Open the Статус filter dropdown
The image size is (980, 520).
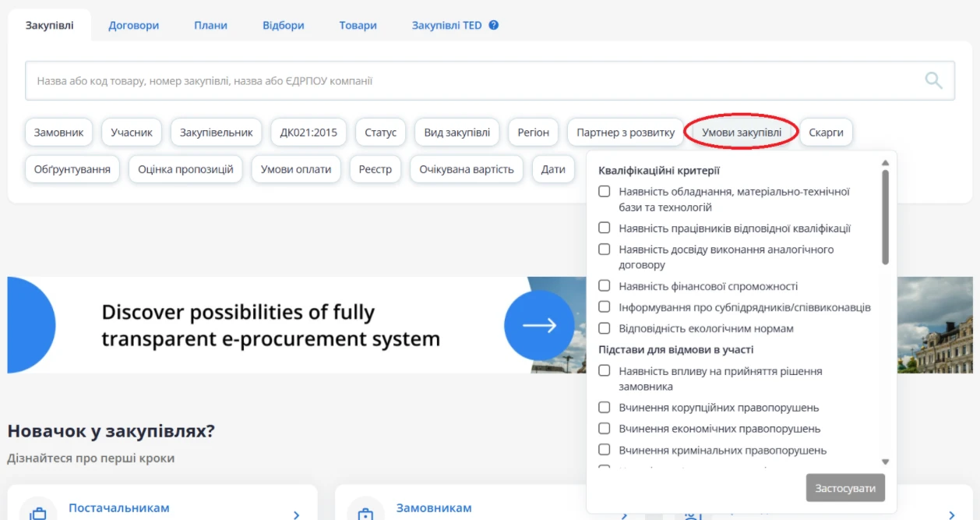pos(381,133)
